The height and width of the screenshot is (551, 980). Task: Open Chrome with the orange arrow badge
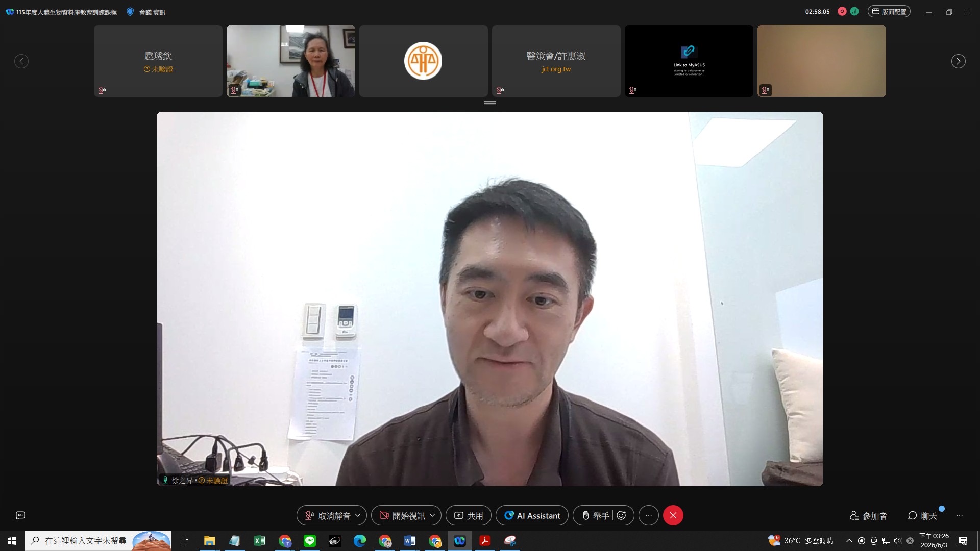[435, 541]
